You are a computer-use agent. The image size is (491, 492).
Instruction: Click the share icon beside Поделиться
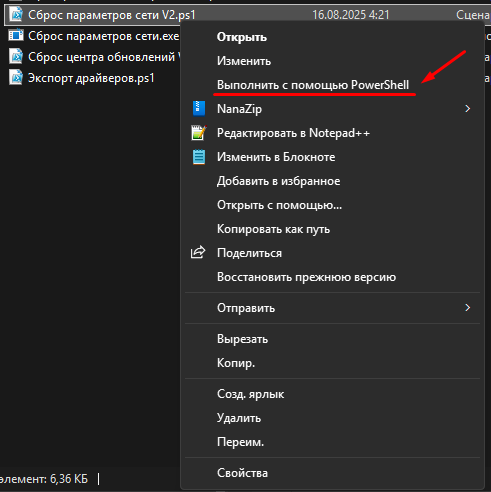click(x=198, y=253)
